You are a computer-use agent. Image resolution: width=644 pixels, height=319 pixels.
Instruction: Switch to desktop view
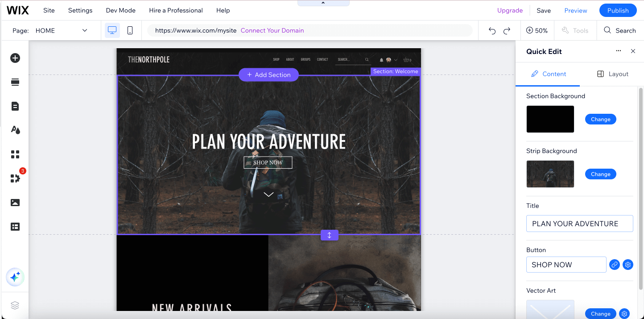pos(112,30)
